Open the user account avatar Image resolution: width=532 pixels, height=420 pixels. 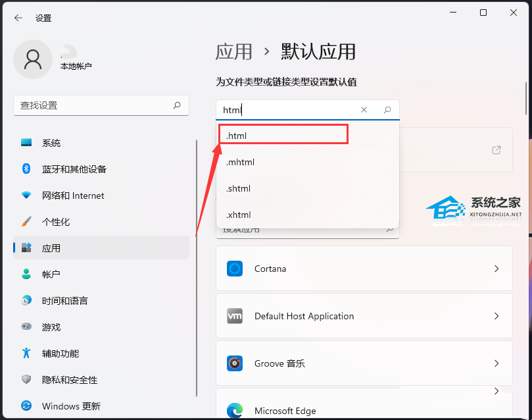click(x=33, y=59)
